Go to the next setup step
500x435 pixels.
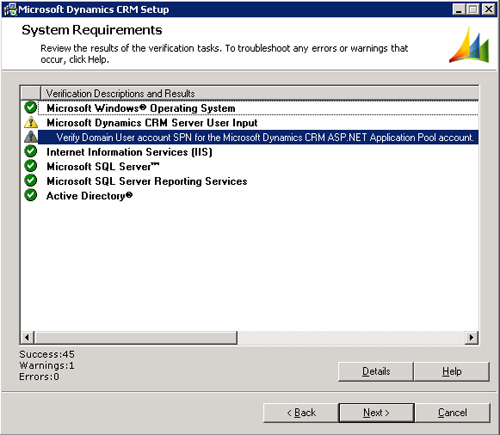(x=376, y=413)
